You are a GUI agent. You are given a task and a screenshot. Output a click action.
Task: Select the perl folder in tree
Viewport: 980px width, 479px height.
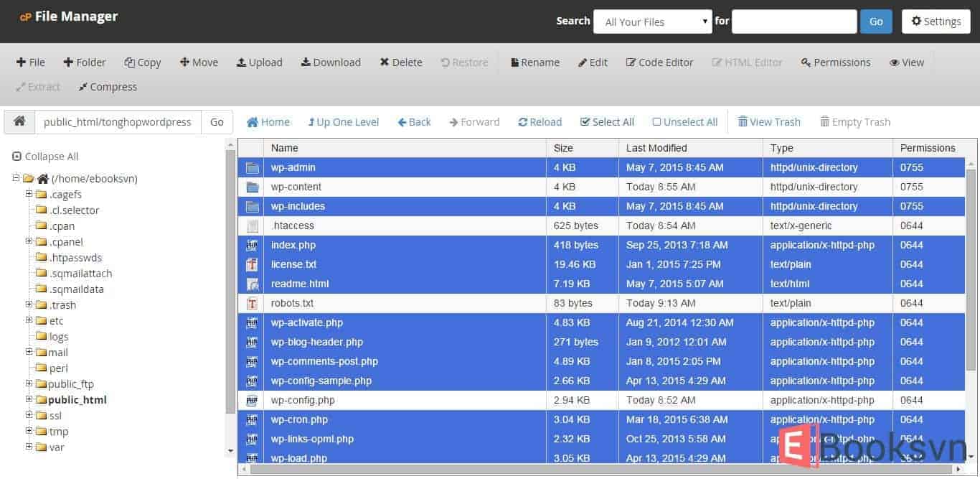point(58,368)
